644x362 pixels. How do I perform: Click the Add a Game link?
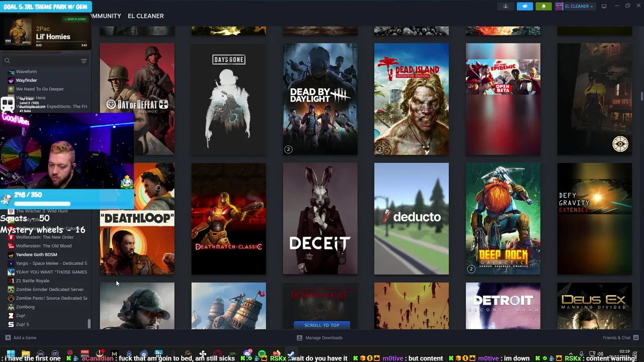tap(25, 337)
